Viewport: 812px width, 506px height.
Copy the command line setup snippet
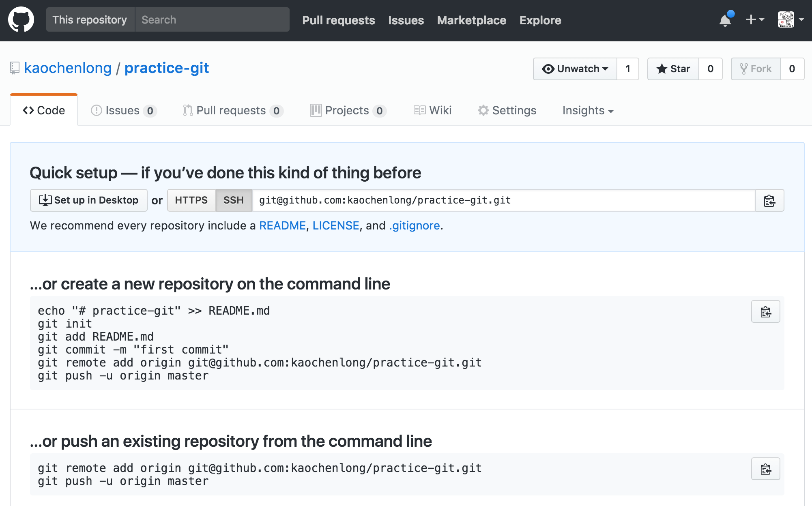pos(765,311)
